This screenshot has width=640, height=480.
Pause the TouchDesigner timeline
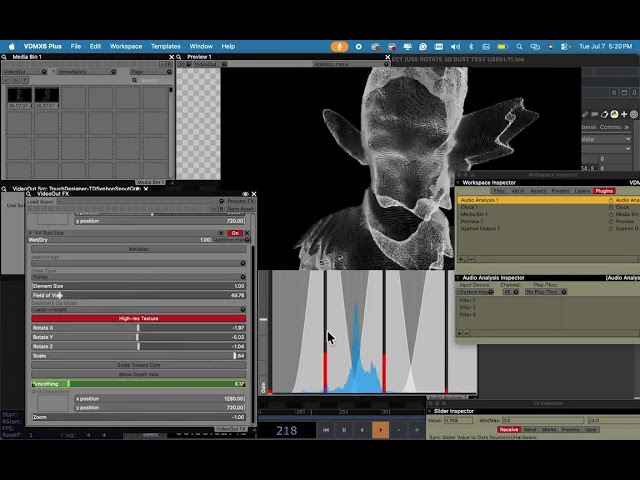click(x=344, y=430)
